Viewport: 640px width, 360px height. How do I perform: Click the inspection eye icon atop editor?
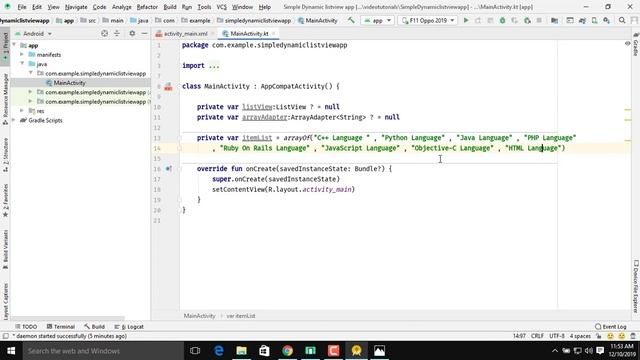pos(627,43)
